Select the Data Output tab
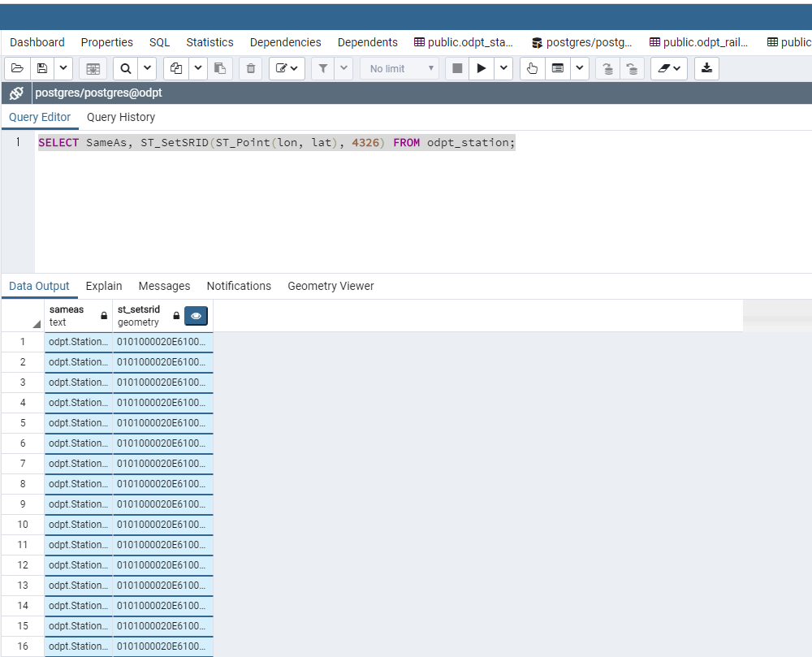This screenshot has width=812, height=657. tap(39, 286)
